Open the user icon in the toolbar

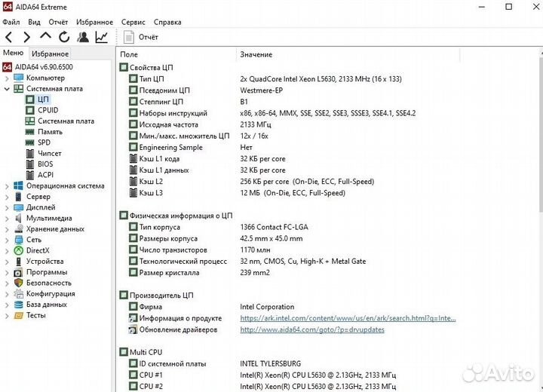[x=83, y=37]
